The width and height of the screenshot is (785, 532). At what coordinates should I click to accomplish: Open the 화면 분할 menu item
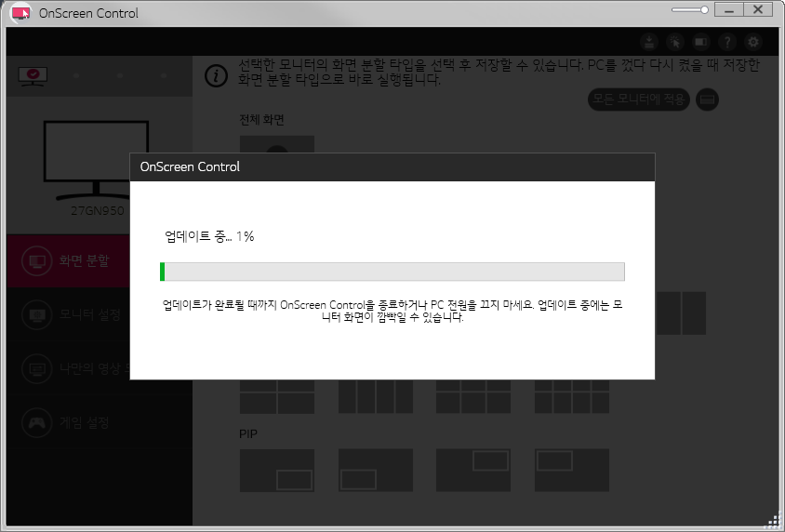tap(68, 260)
